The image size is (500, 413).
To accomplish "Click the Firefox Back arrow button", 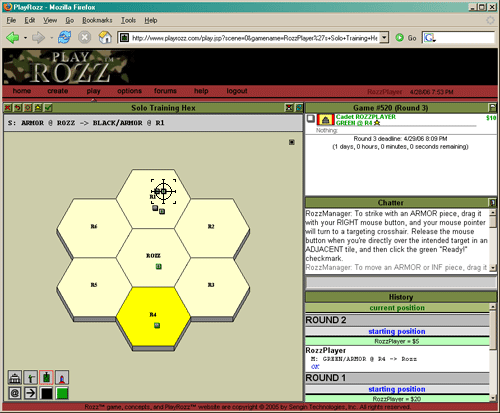I will coord(13,38).
